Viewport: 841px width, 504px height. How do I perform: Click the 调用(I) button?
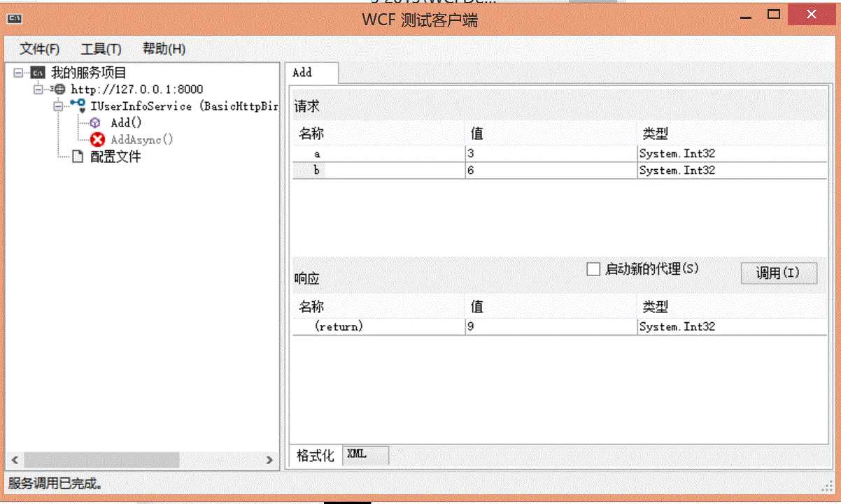click(x=779, y=273)
